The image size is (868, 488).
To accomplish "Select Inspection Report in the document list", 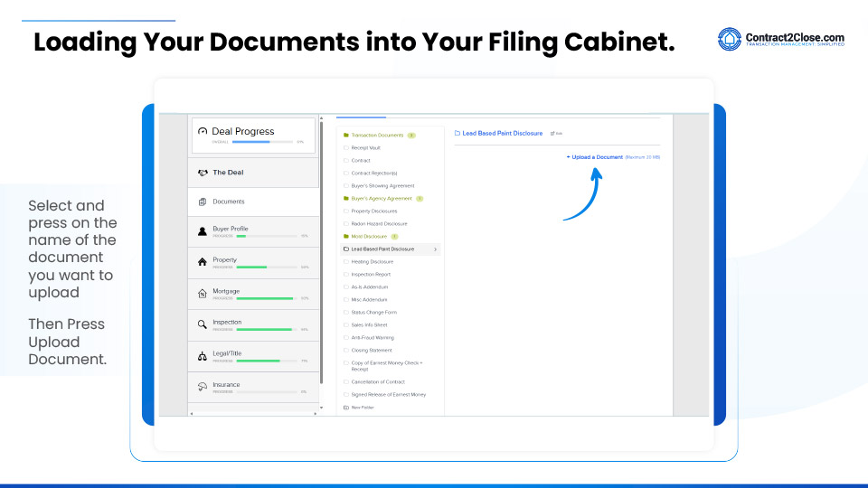I will pyautogui.click(x=371, y=274).
